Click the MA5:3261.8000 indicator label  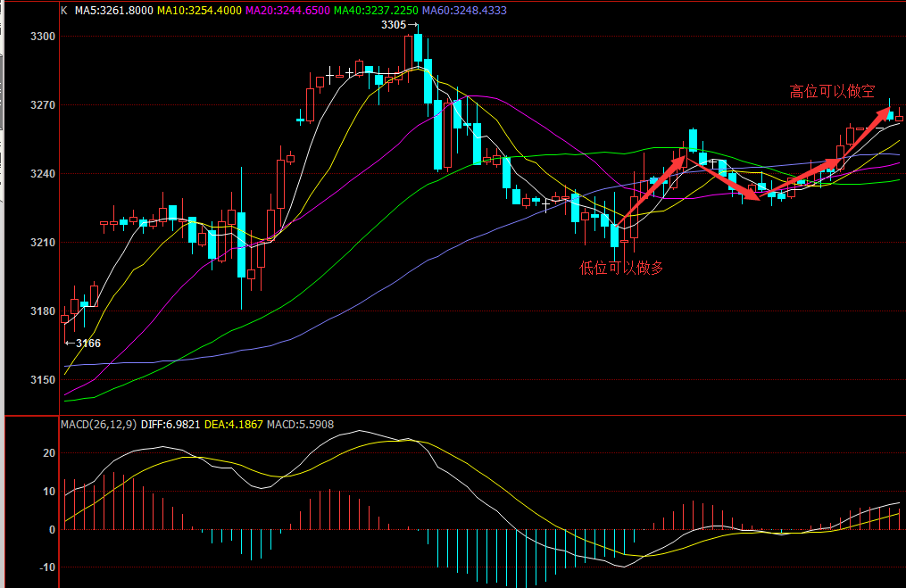coord(114,11)
